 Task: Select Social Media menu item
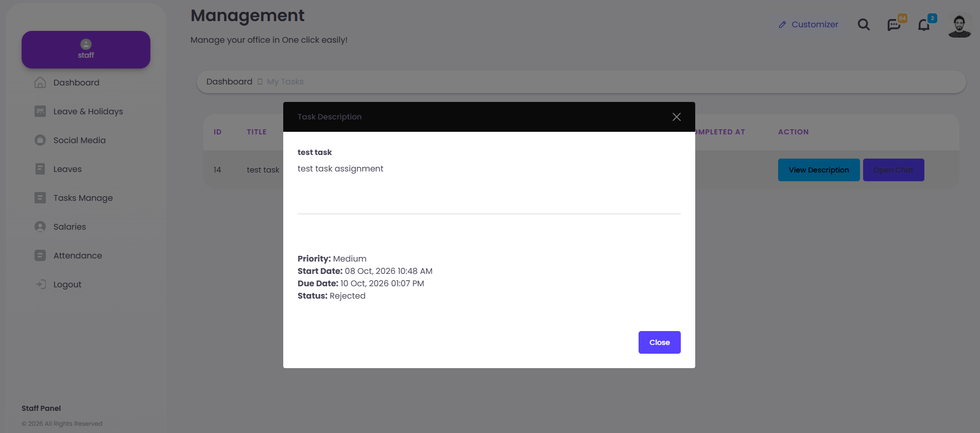point(79,140)
